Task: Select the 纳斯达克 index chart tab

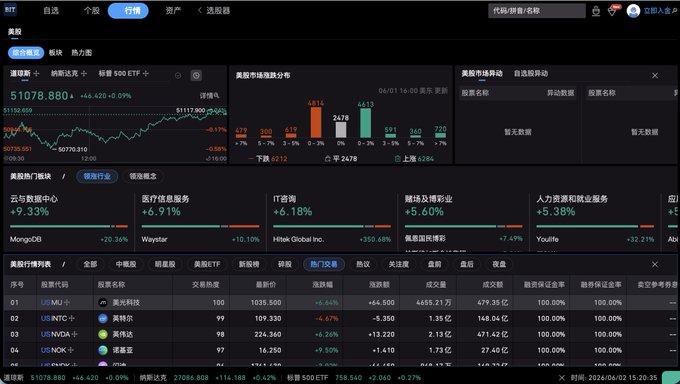Action: 65,73
